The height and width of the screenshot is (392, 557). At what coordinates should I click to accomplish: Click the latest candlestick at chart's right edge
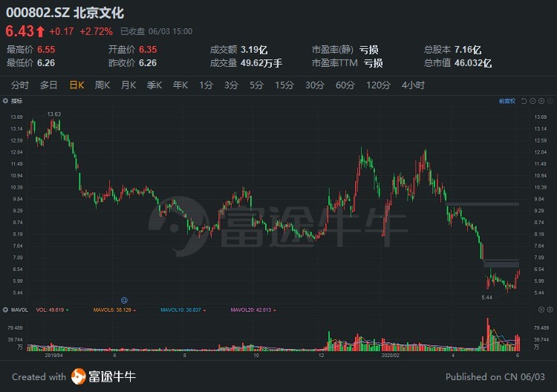(x=519, y=273)
